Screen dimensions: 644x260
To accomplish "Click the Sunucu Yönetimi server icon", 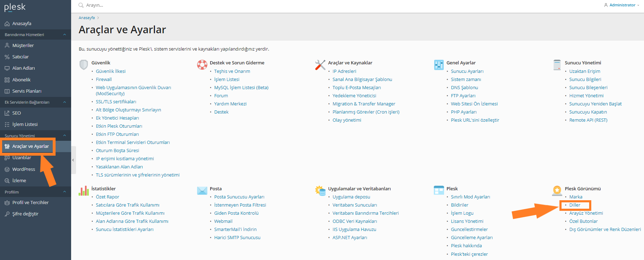I will pos(557,65).
